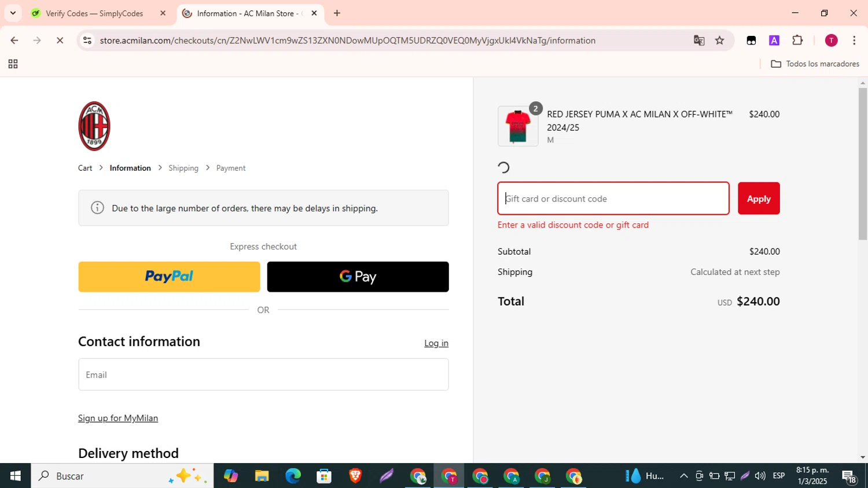Click the Total $240.00 amount
The image size is (868, 488).
[x=758, y=302]
